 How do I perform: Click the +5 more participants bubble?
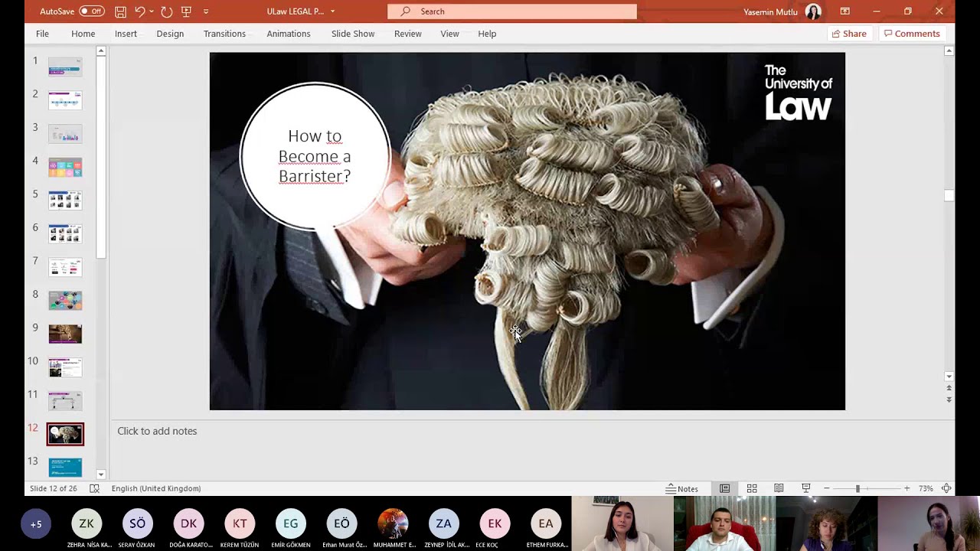tap(36, 524)
